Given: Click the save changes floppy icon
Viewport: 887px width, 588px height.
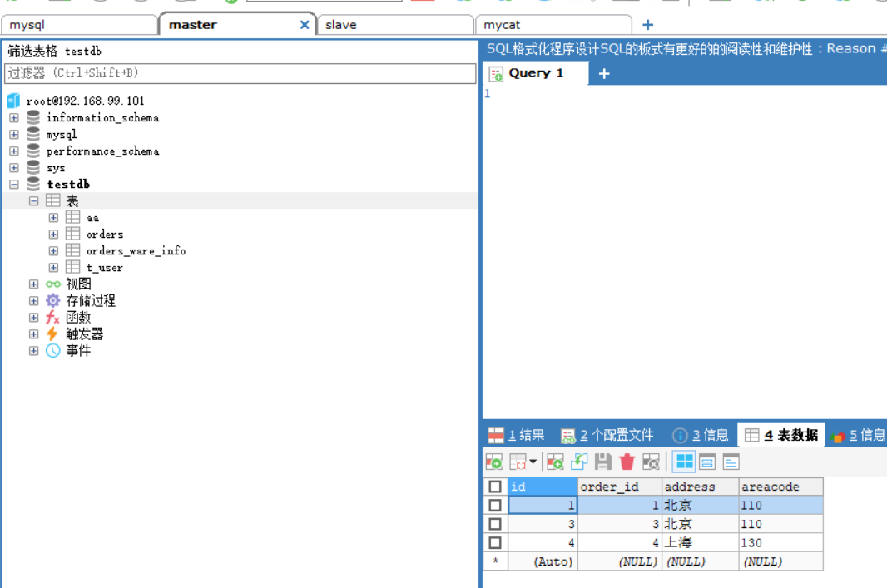Looking at the screenshot, I should tap(603, 462).
